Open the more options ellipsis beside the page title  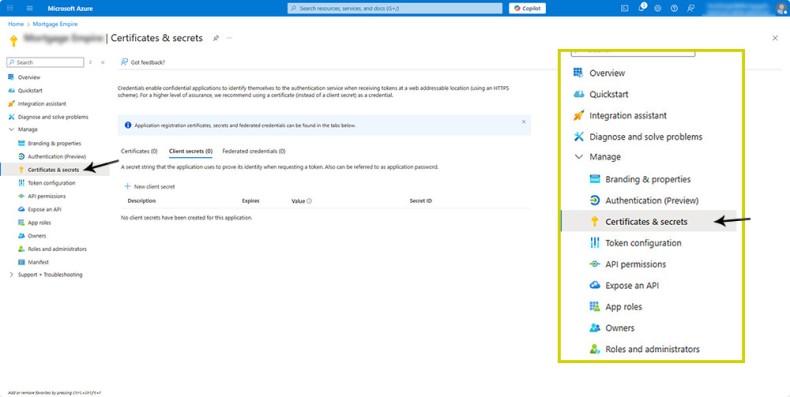click(229, 38)
